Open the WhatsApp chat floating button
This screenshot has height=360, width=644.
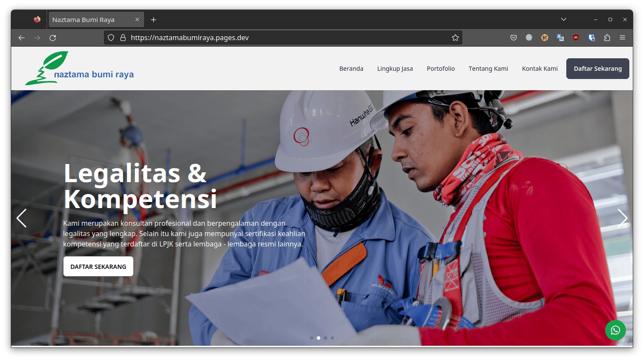615,330
